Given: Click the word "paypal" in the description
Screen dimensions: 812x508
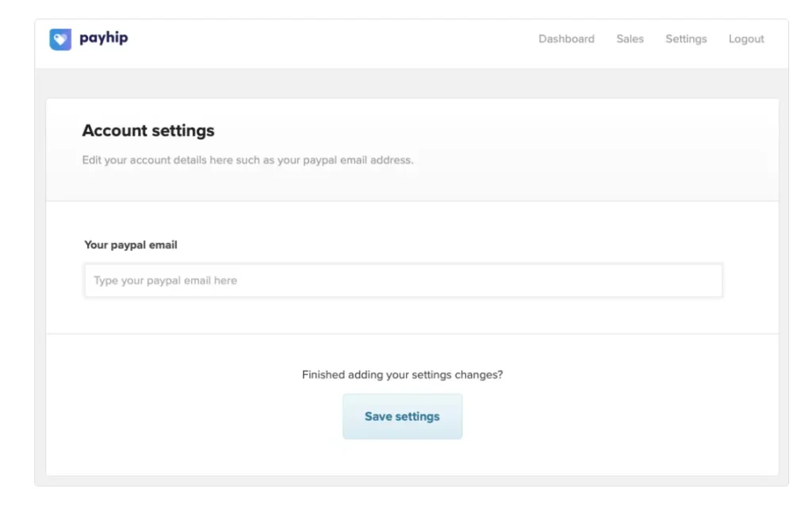Looking at the screenshot, I should 321,160.
